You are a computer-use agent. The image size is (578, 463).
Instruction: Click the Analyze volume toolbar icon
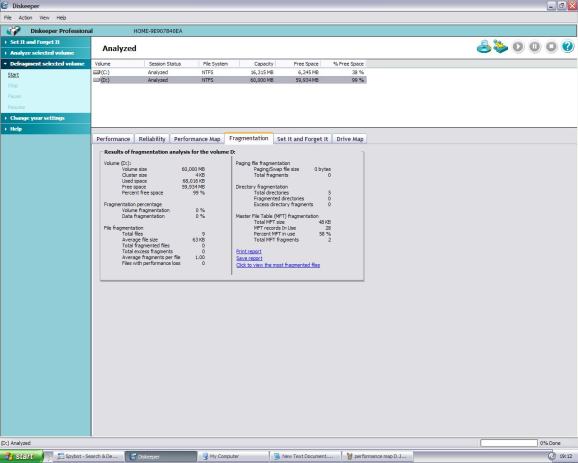(x=484, y=47)
